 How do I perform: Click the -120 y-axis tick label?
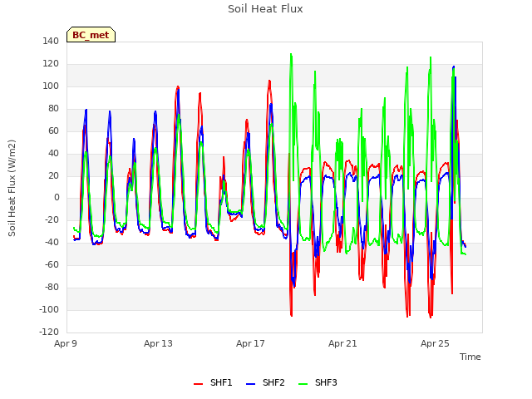point(49,332)
